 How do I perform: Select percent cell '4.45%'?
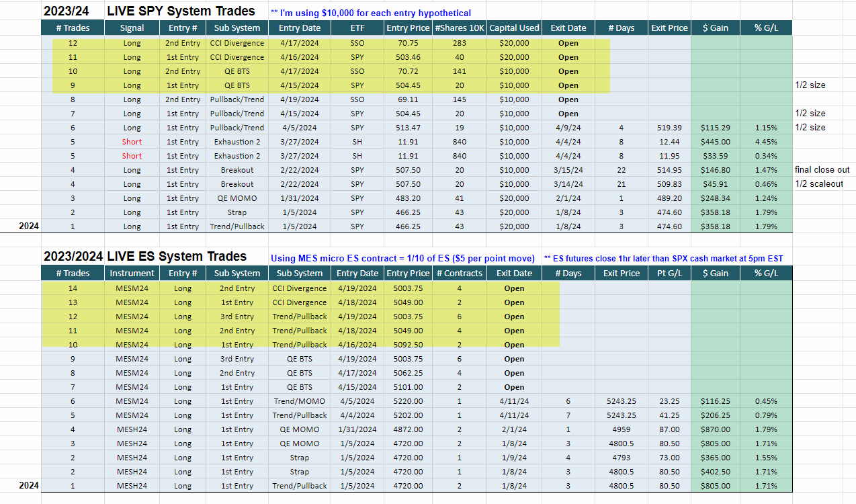[766, 142]
